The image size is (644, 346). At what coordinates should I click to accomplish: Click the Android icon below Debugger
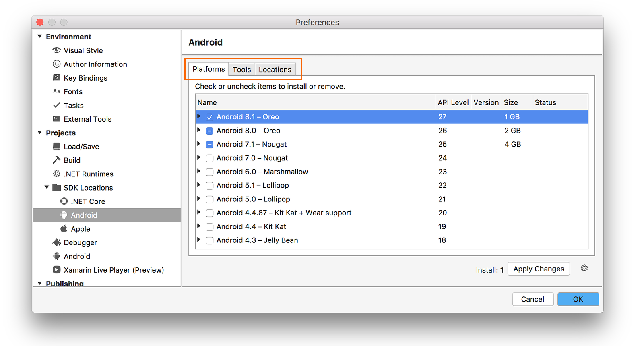click(57, 256)
